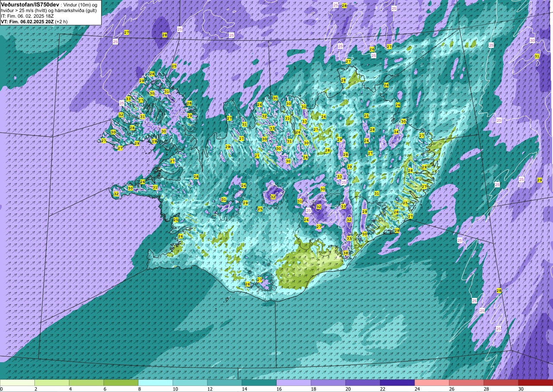Click the 14–16 m/s dark teal legend swatch
Screen dimensions: 553x392
point(259,383)
